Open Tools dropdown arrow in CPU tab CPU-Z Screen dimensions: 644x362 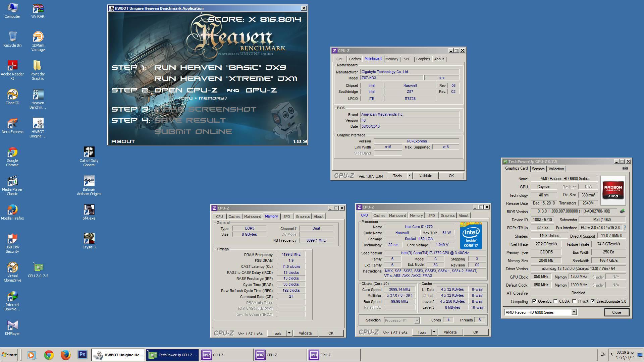pos(434,332)
